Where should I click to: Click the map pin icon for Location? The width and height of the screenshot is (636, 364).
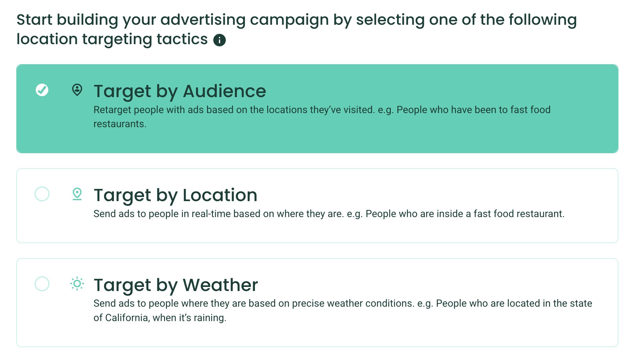click(x=77, y=194)
